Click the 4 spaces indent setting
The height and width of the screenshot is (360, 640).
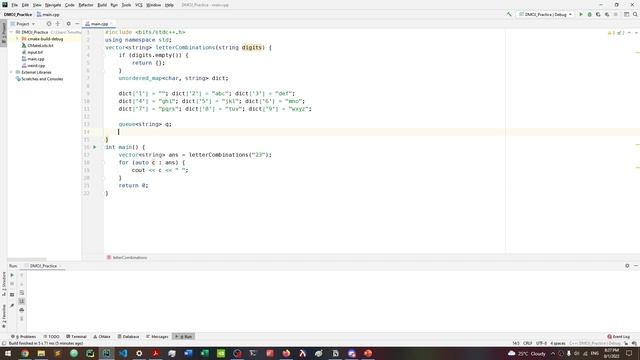pos(558,343)
